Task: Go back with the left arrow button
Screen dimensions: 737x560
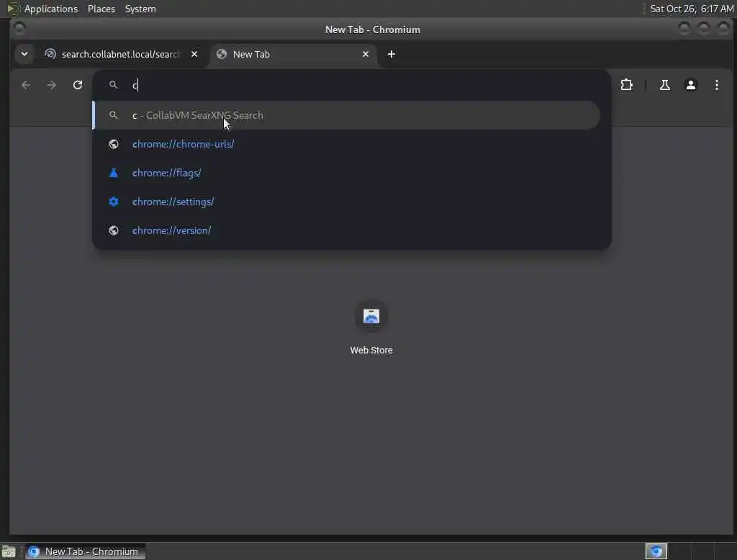Action: tap(26, 85)
